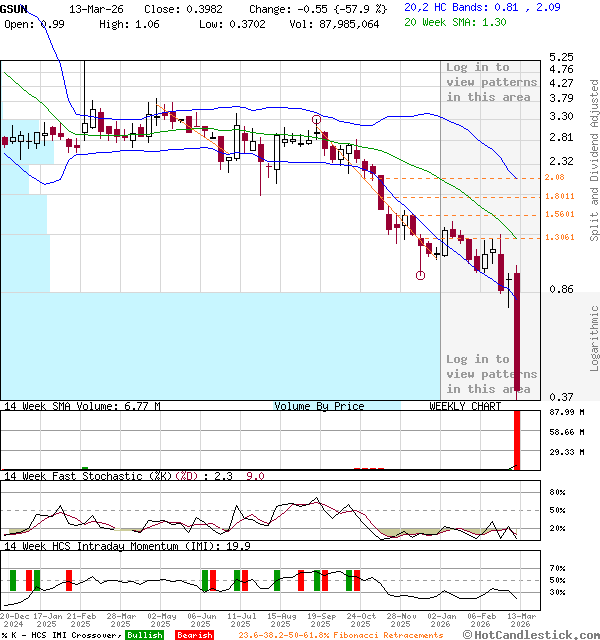
Task: Click the red Bearish legend badge
Action: (194, 634)
